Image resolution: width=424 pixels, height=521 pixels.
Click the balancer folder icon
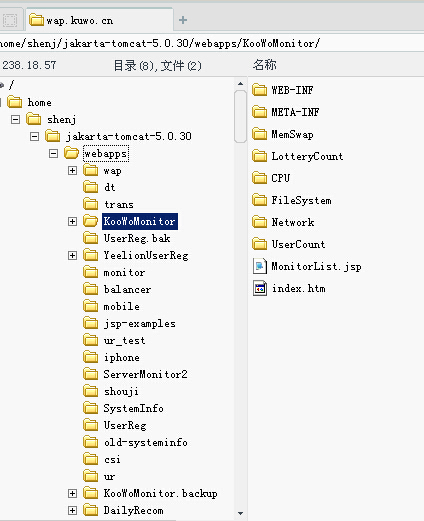point(91,289)
